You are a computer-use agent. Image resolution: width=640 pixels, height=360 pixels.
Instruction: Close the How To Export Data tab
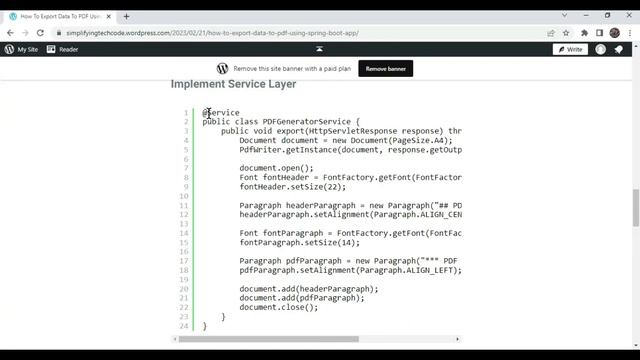point(109,16)
